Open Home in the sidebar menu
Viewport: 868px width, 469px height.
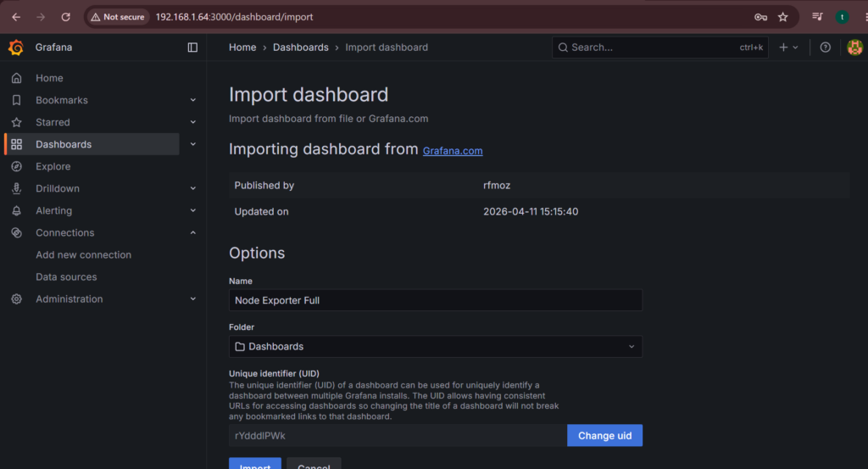pyautogui.click(x=49, y=78)
